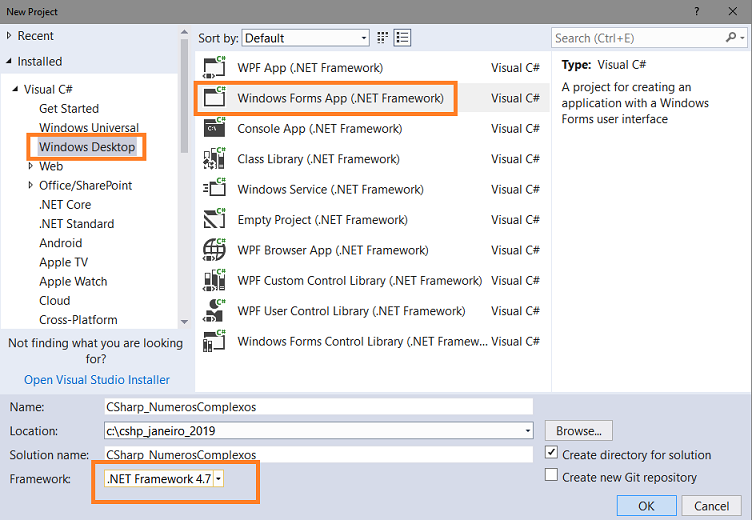
Task: Select Cross-Platform category
Action: (x=78, y=319)
